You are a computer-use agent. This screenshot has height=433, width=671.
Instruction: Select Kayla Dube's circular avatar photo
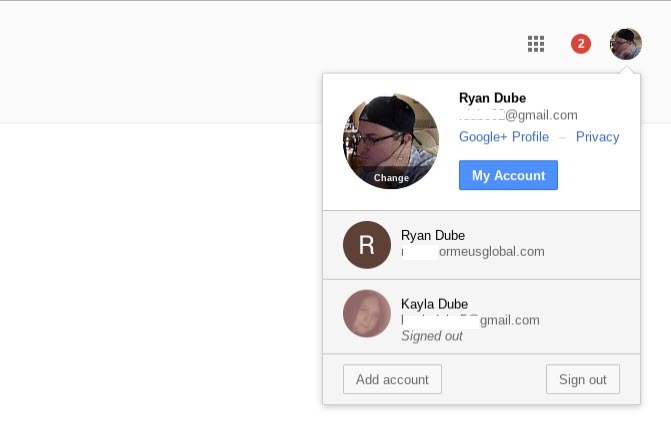tap(367, 314)
